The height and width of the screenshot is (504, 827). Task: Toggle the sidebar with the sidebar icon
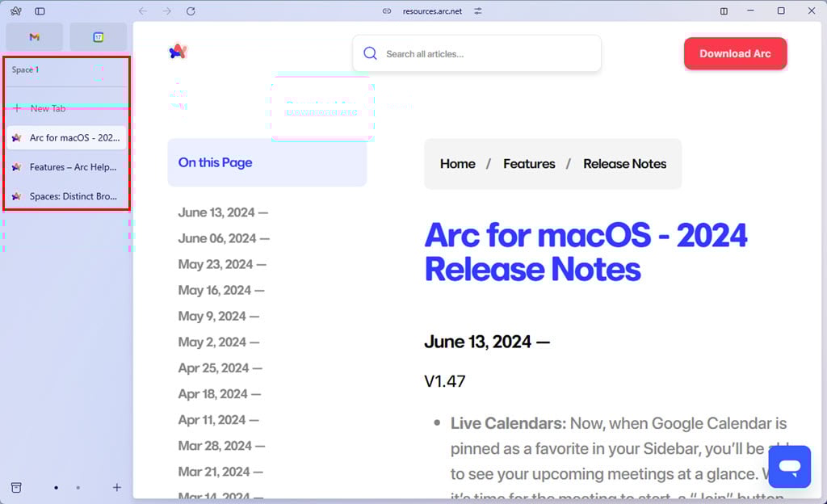(40, 10)
